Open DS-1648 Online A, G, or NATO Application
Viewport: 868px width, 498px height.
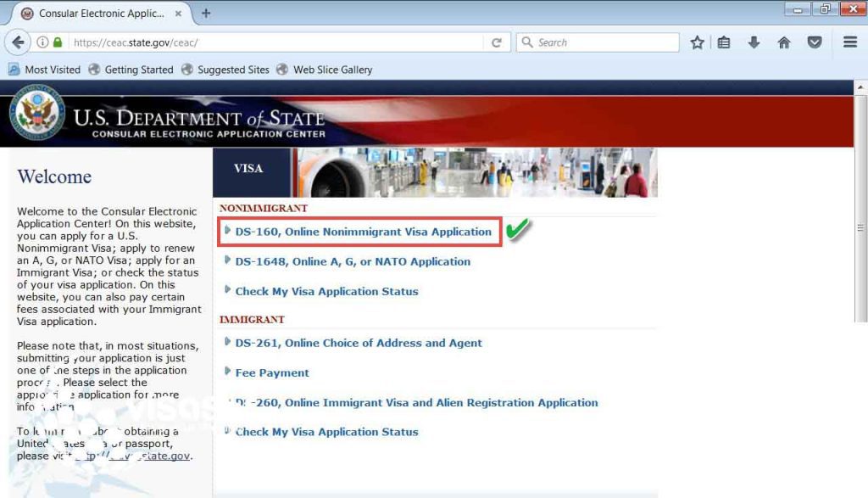click(353, 262)
